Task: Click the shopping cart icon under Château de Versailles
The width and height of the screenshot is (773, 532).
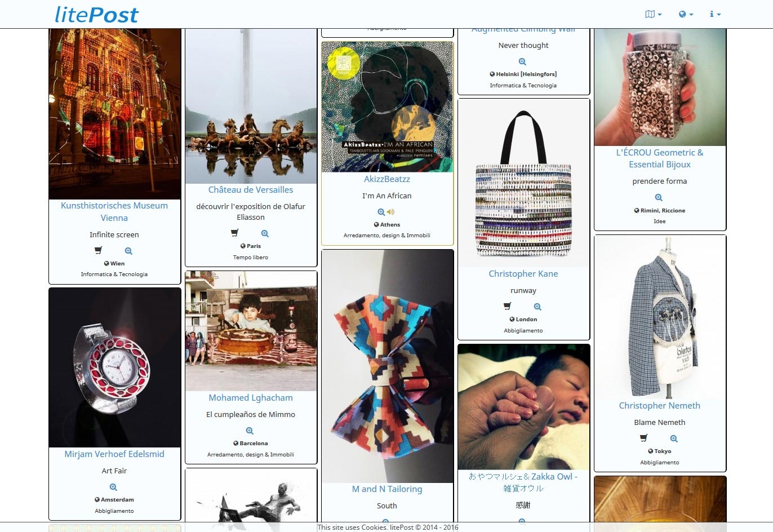Action: tap(235, 233)
